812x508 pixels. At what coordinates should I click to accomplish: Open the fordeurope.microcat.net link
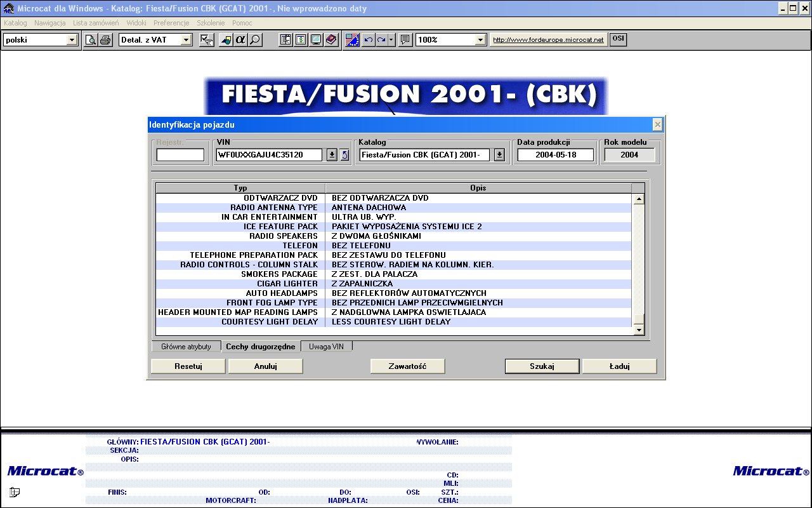[548, 40]
